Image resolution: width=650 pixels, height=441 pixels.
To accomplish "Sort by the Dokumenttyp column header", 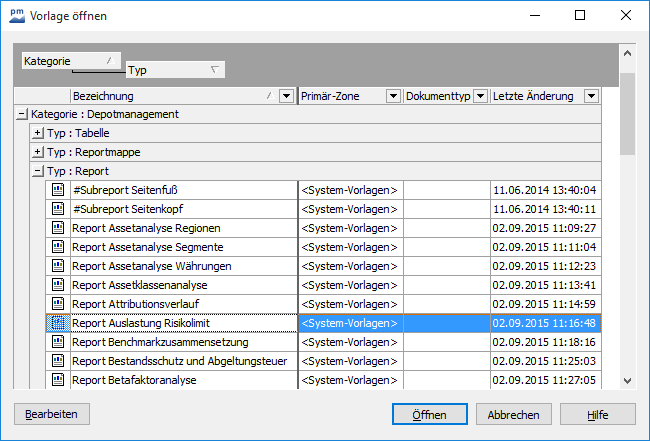I will click(436, 96).
